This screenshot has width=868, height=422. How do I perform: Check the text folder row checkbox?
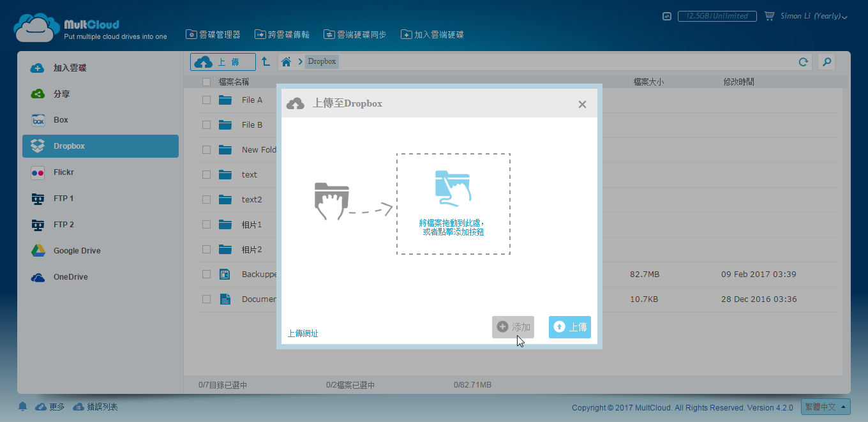tap(206, 174)
